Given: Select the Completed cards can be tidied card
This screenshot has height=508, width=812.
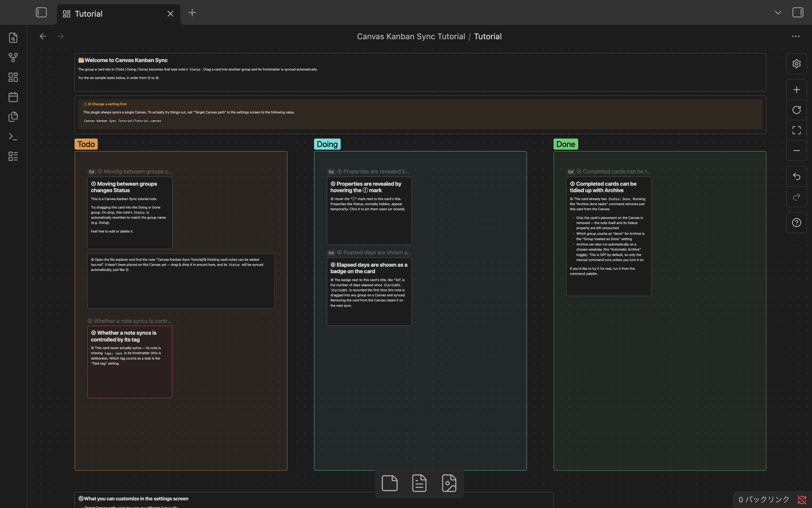Looking at the screenshot, I should tap(608, 236).
